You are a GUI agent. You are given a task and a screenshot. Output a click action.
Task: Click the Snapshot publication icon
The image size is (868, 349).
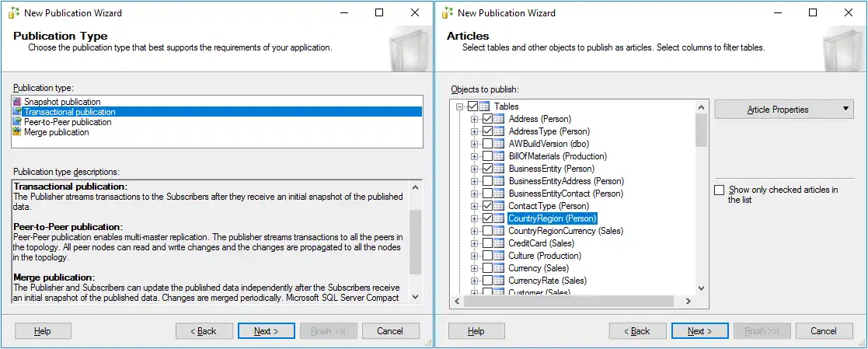[16, 102]
